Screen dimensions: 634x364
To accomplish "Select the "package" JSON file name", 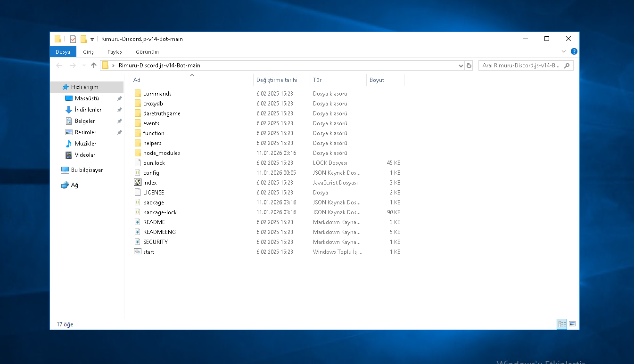I will [x=154, y=202].
